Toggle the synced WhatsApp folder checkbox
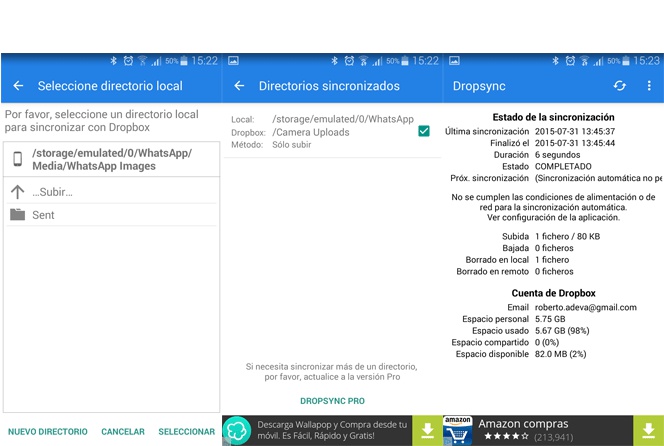Viewport: 664px width, 446px height. click(423, 131)
